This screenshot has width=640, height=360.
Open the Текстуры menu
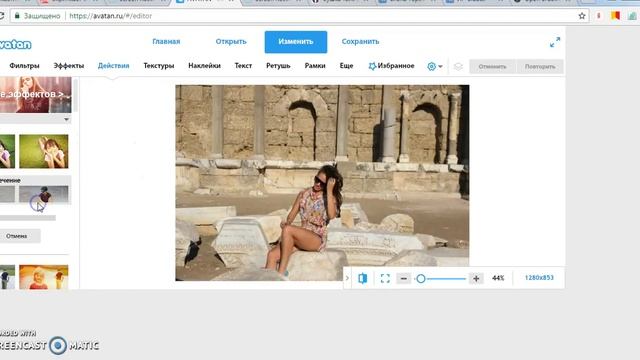click(x=159, y=66)
